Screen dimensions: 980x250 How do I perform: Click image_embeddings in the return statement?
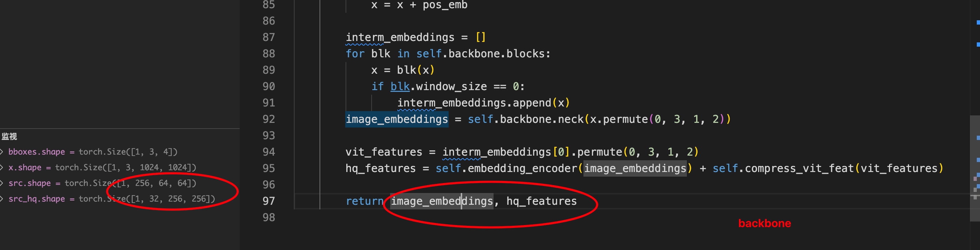[442, 201]
